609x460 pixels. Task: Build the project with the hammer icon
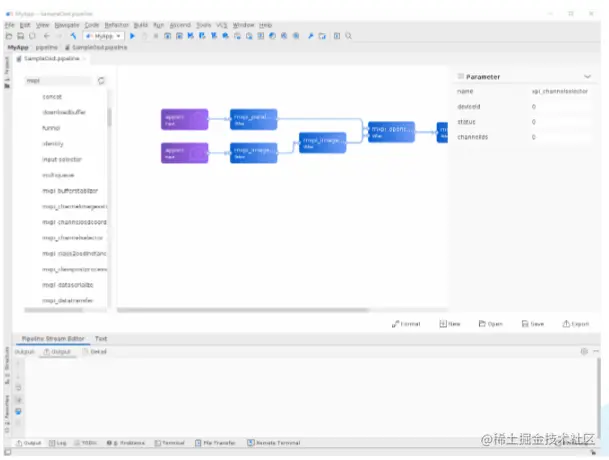point(73,36)
